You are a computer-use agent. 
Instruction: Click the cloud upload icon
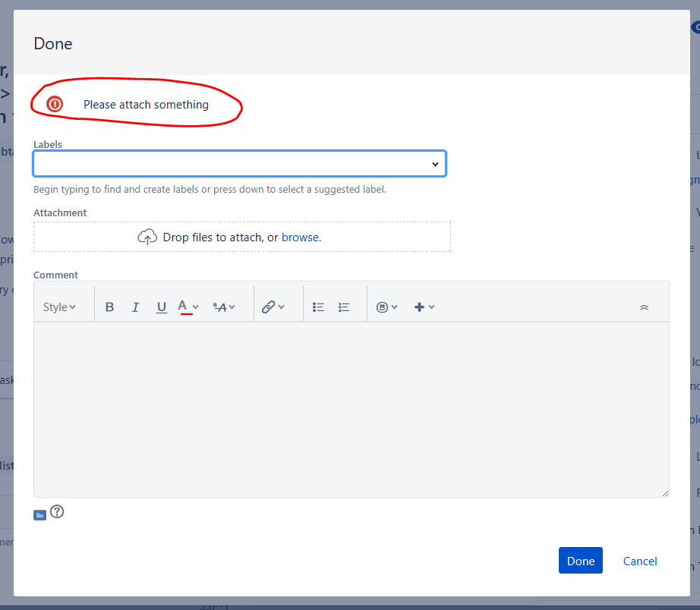[x=147, y=237]
